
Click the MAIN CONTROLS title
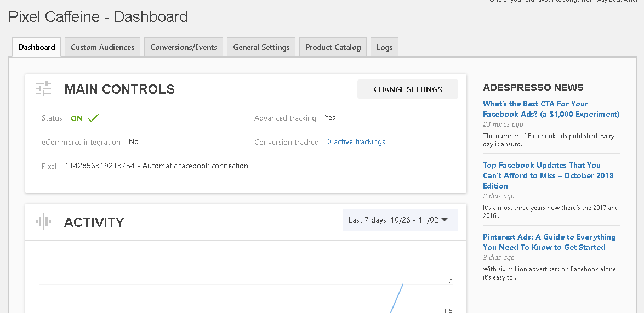tap(119, 89)
